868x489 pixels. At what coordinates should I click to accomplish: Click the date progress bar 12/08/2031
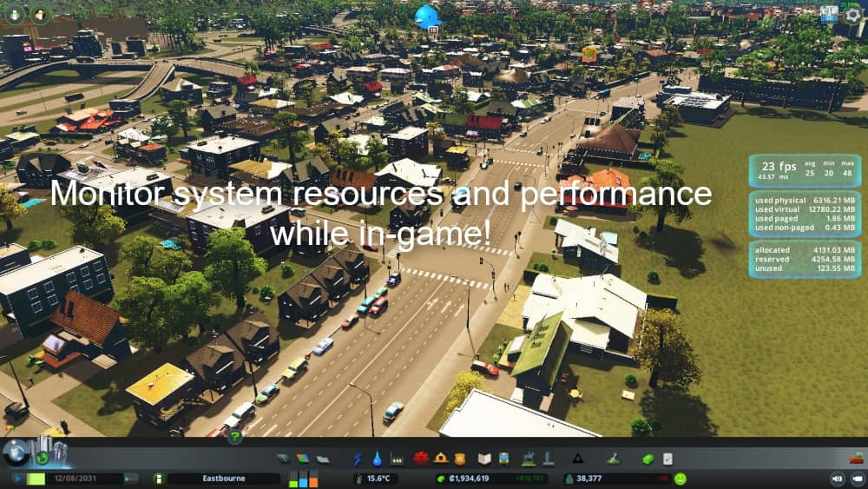tap(74, 479)
